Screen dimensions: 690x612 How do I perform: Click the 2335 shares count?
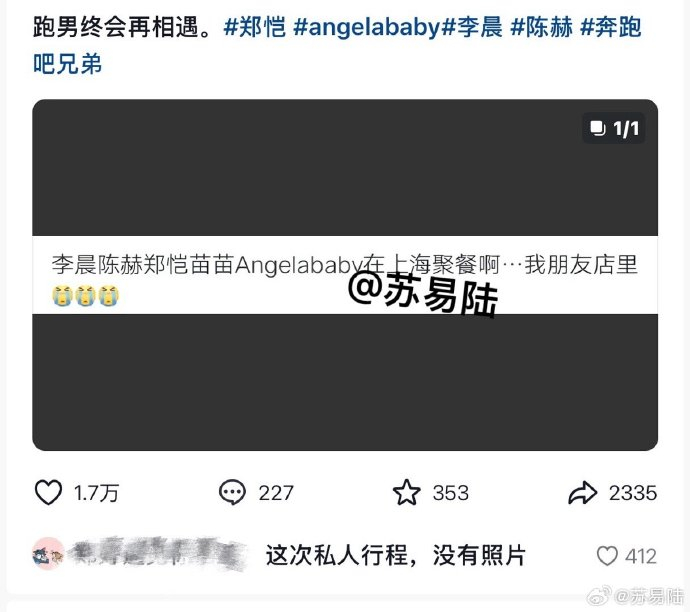coord(633,493)
